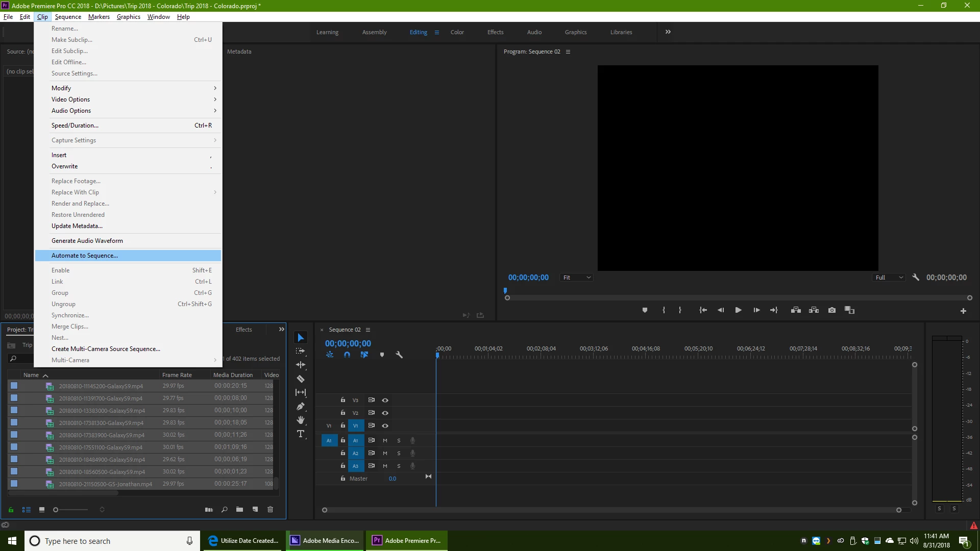This screenshot has width=980, height=551.
Task: Choose Automate to Sequence menu entry
Action: pos(85,256)
